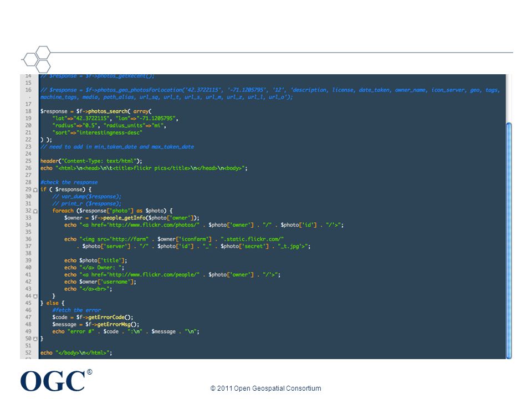This screenshot has height=399, width=532.
Task: Click the '// var_dump($response);' comment
Action: (x=87, y=196)
